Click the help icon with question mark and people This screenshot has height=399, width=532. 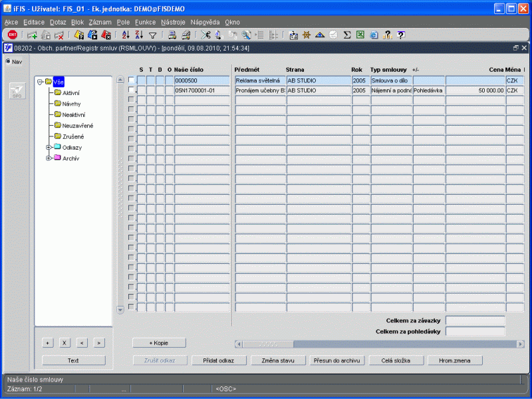pos(387,35)
